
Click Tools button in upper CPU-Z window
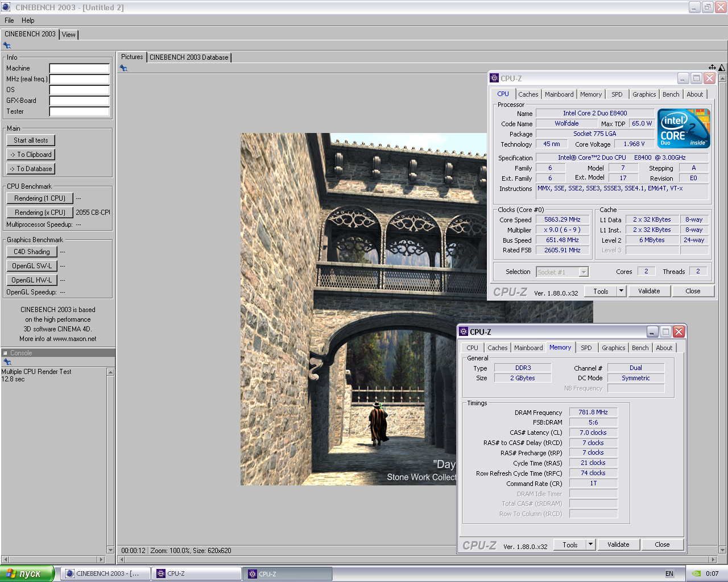pyautogui.click(x=601, y=291)
